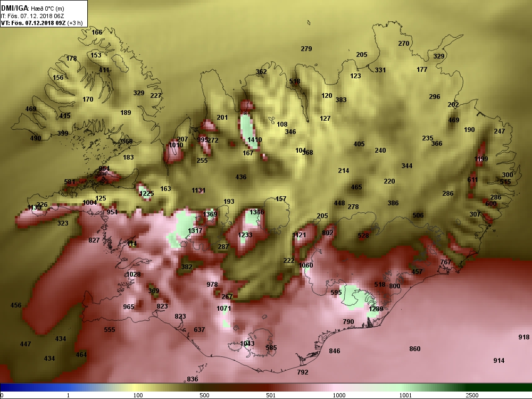Screen dimensions: 532x399
Task: Pick the value 411 in the Westfjords
Action: (x=104, y=70)
